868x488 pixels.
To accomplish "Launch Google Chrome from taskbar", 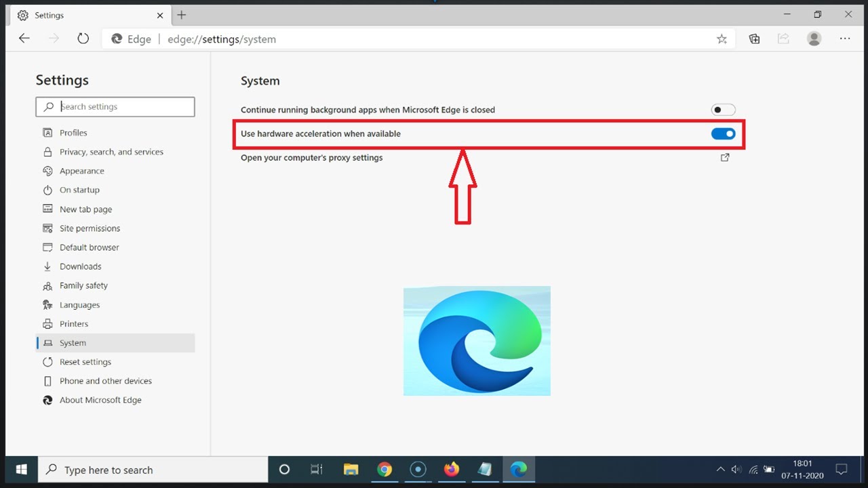I will coord(384,469).
